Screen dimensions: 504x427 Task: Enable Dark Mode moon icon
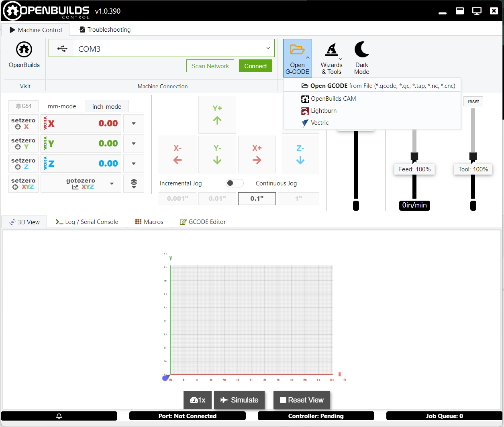point(362,49)
